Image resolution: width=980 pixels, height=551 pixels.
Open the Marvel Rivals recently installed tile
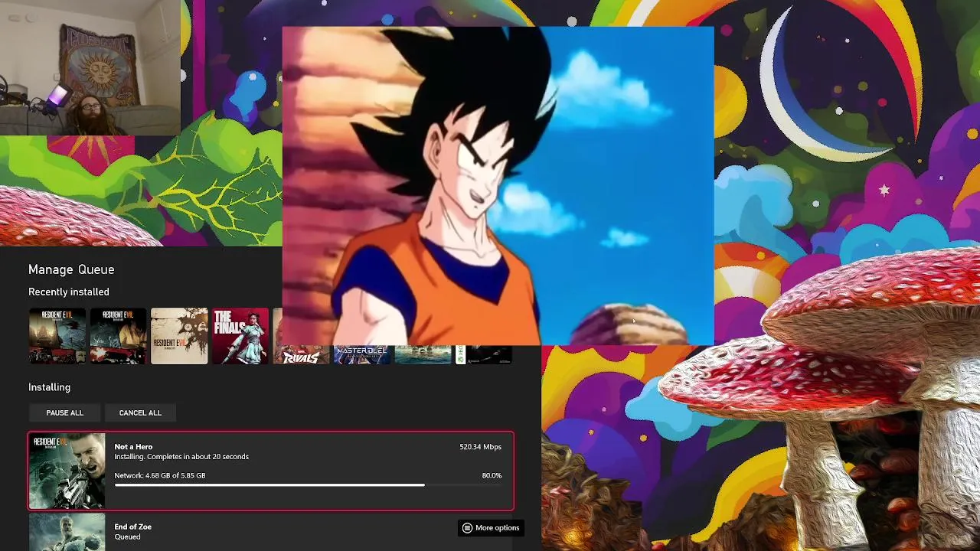(x=301, y=355)
